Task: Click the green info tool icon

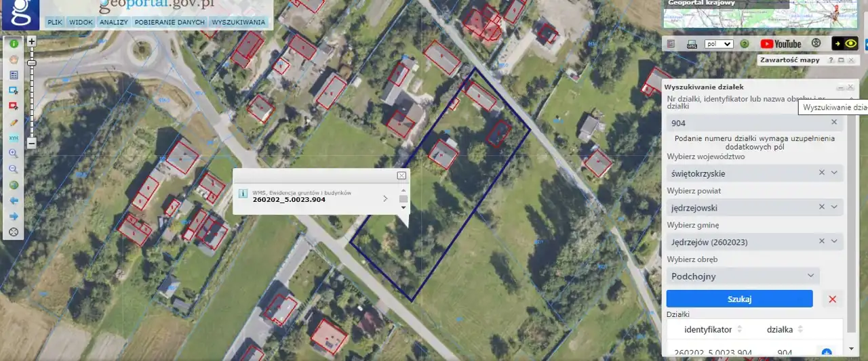Action: tap(14, 43)
